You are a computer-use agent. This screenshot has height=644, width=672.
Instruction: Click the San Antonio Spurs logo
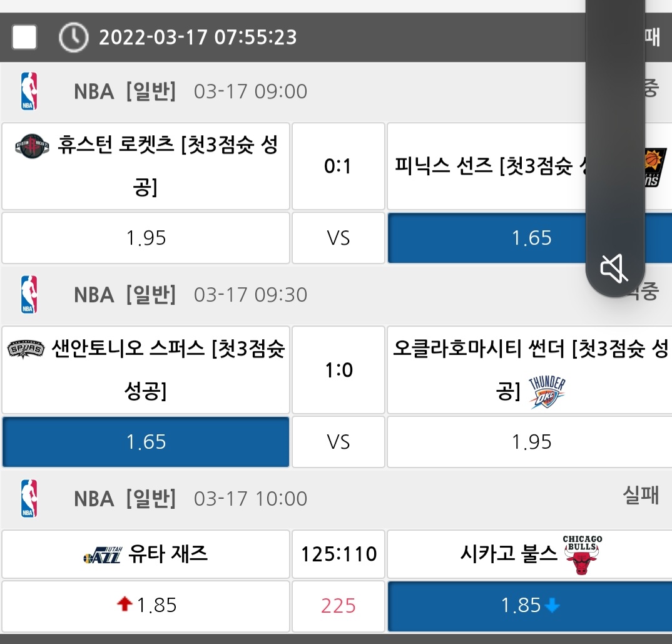tap(26, 349)
